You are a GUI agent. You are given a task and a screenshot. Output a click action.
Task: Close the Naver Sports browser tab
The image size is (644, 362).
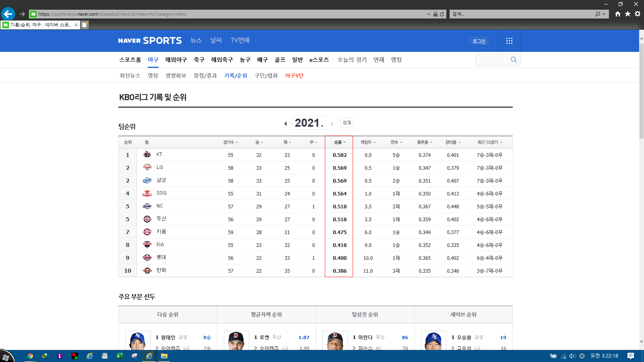[x=76, y=25]
